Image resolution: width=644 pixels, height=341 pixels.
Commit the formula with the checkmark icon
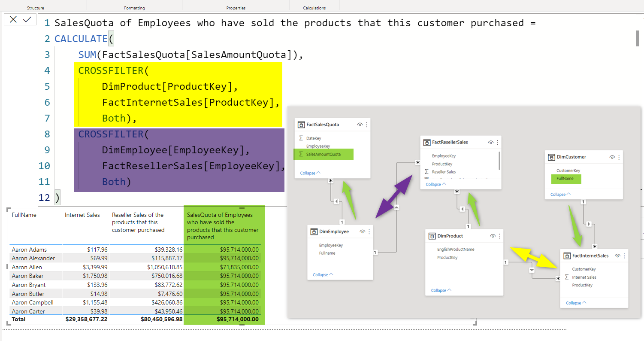tap(27, 20)
